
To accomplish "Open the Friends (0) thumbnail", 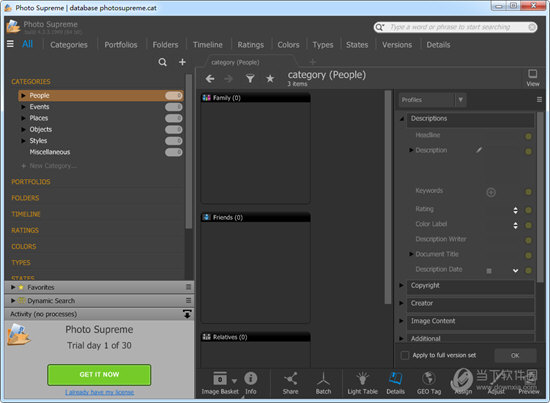I will (255, 268).
